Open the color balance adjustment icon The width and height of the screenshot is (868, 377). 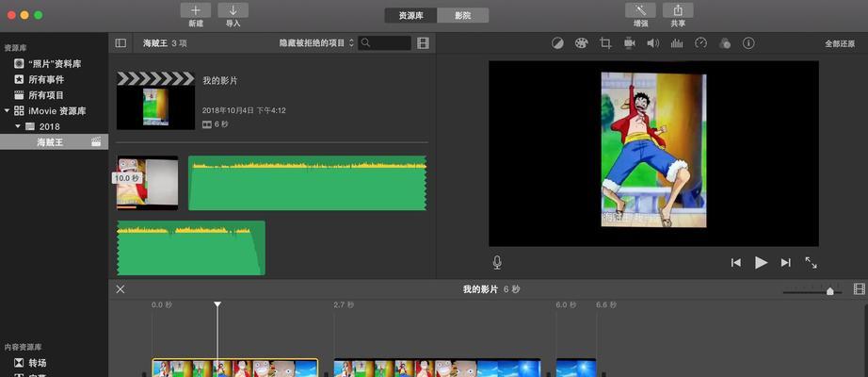point(557,43)
